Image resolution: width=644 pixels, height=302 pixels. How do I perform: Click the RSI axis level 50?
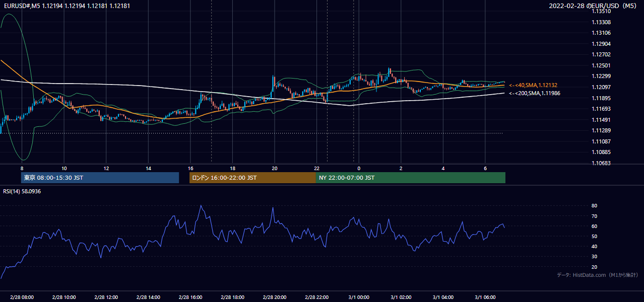(x=594, y=236)
